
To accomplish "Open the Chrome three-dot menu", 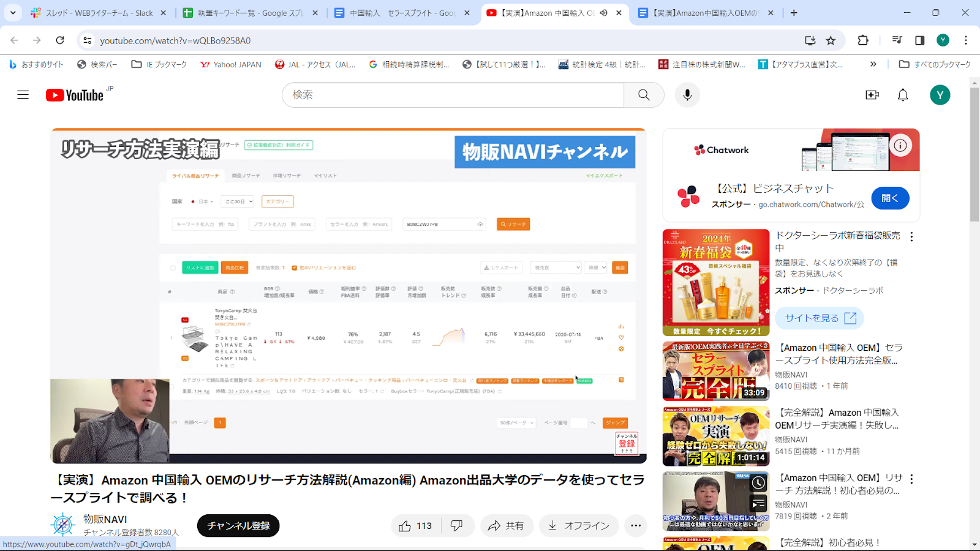I will click(x=966, y=40).
